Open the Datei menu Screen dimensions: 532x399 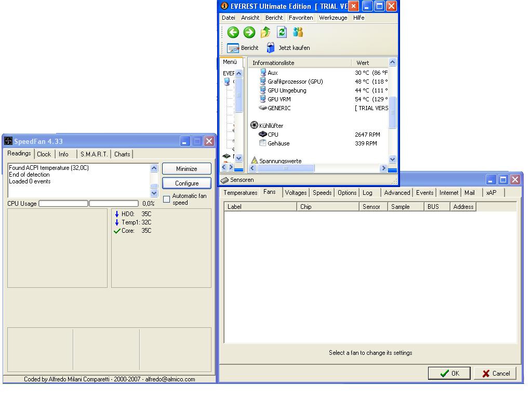coord(229,18)
